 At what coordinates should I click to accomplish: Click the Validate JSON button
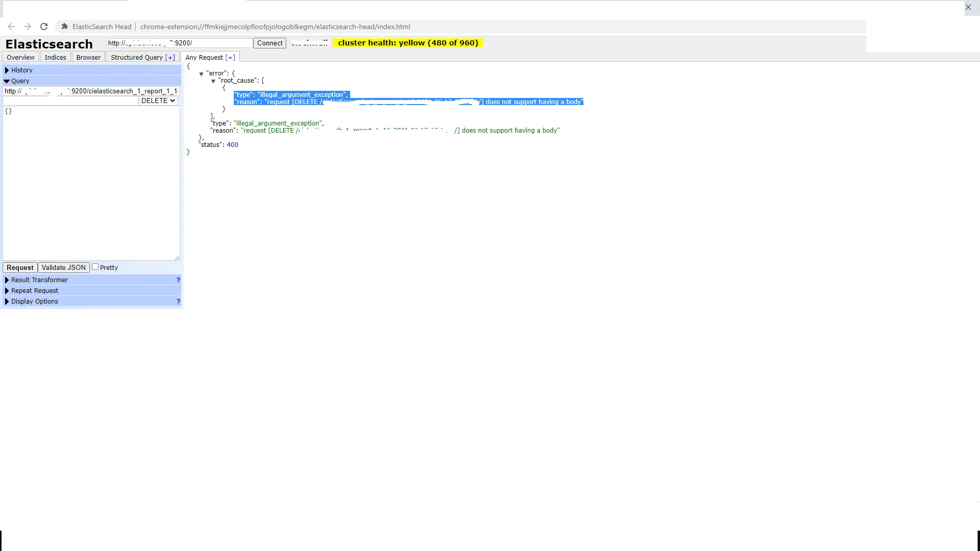63,267
